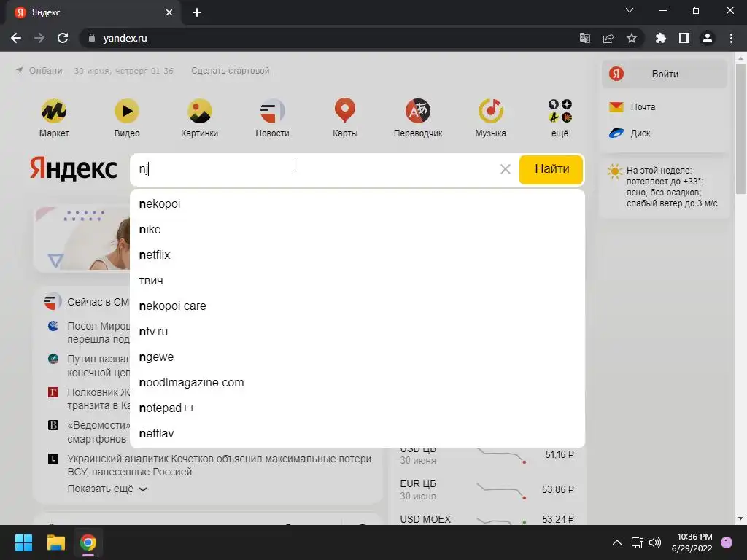Open notification center badge
The image size is (747, 560).
click(727, 542)
